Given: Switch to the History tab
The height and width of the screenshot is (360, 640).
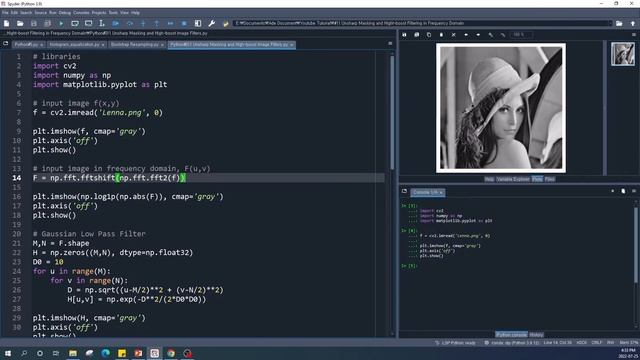Looking at the screenshot, I should [x=536, y=335].
